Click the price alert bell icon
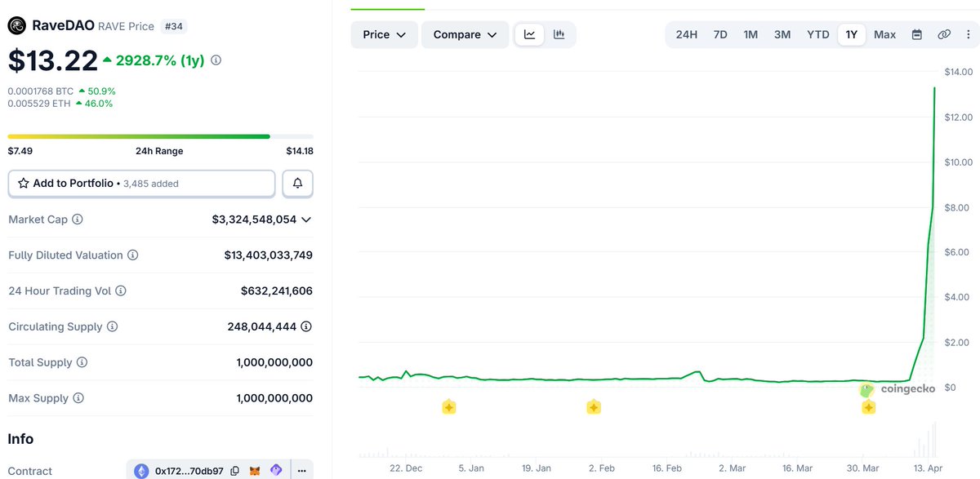The image size is (980, 479). coord(297,184)
